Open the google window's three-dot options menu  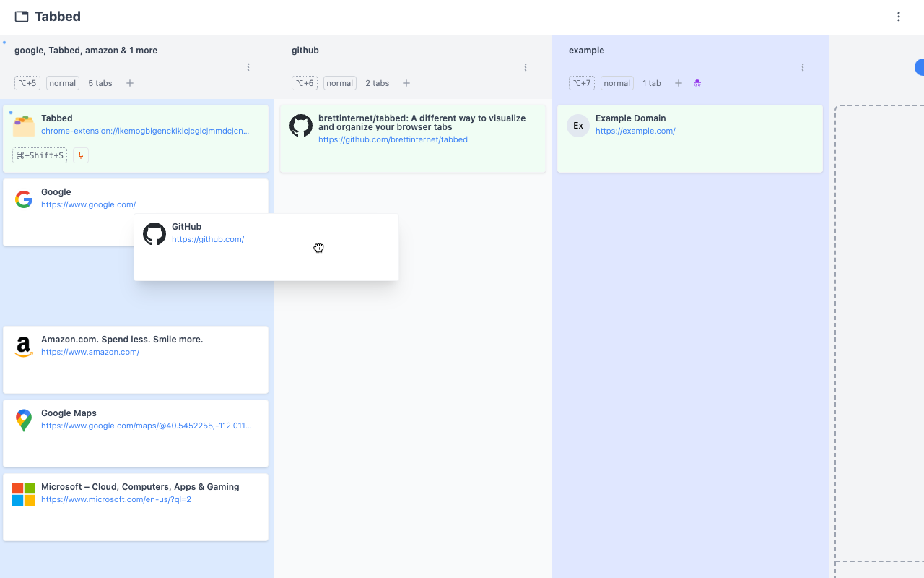tap(248, 67)
